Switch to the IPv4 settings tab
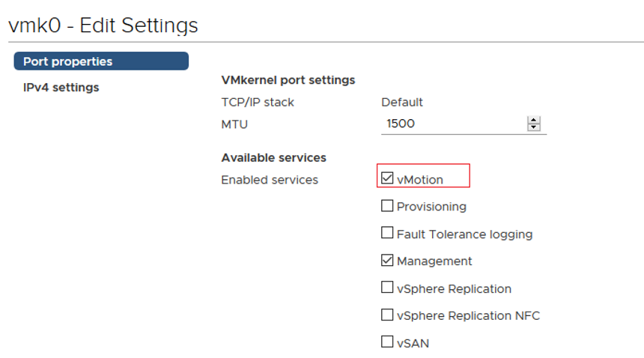 pos(61,88)
